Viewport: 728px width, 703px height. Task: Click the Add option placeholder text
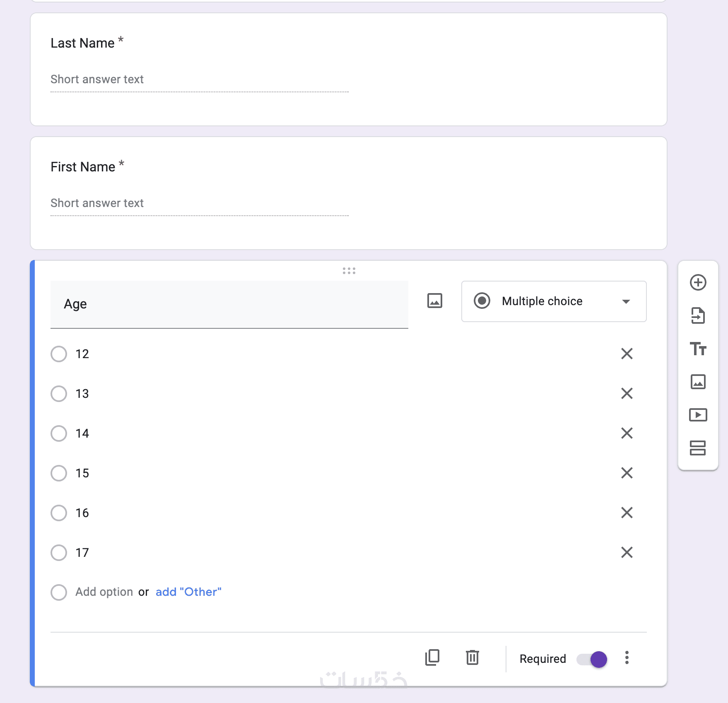tap(104, 592)
